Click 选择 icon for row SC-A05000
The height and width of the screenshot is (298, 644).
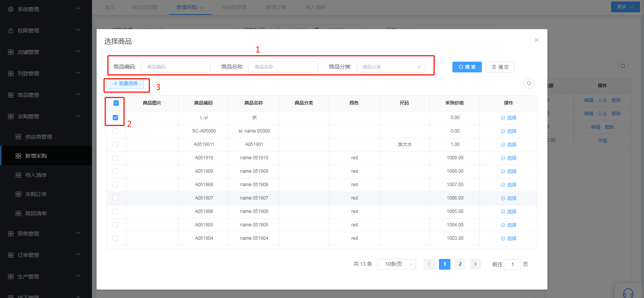point(503,131)
